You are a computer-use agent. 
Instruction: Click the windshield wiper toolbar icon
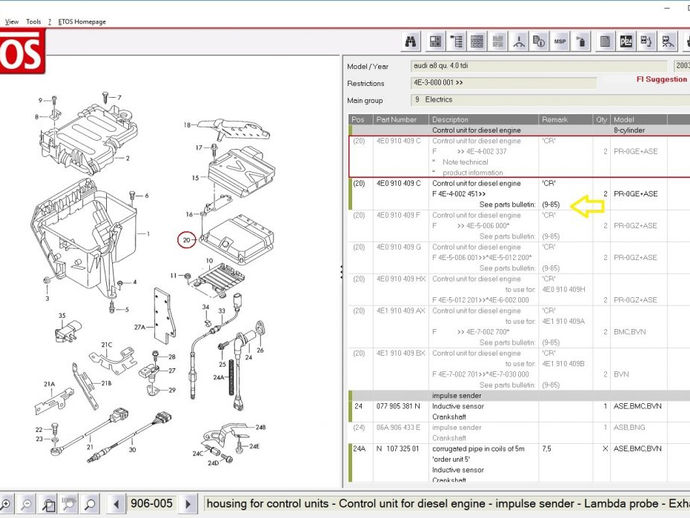(x=519, y=42)
